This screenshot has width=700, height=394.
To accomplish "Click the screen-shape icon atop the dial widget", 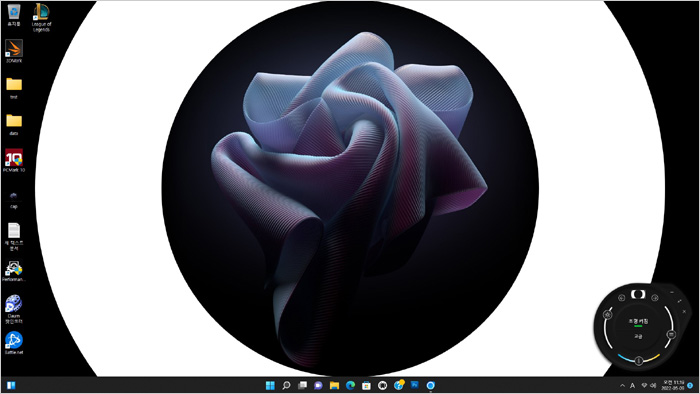I will [638, 294].
